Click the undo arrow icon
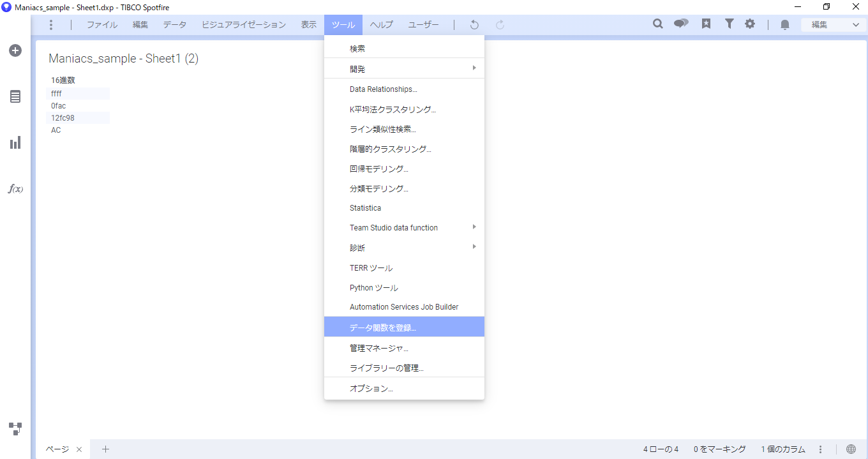 [474, 25]
